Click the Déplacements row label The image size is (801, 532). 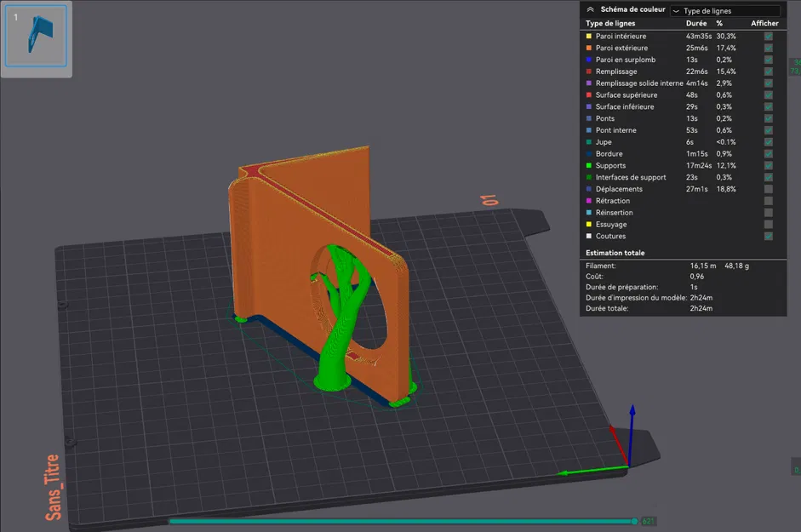[x=619, y=189]
